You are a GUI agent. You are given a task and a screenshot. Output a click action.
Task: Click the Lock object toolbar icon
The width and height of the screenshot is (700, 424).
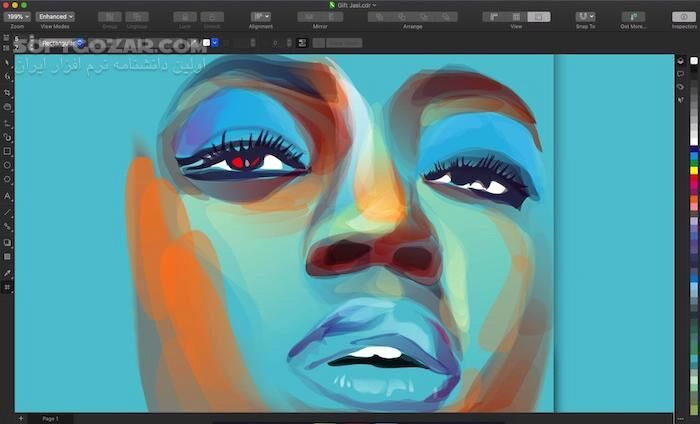click(x=185, y=17)
